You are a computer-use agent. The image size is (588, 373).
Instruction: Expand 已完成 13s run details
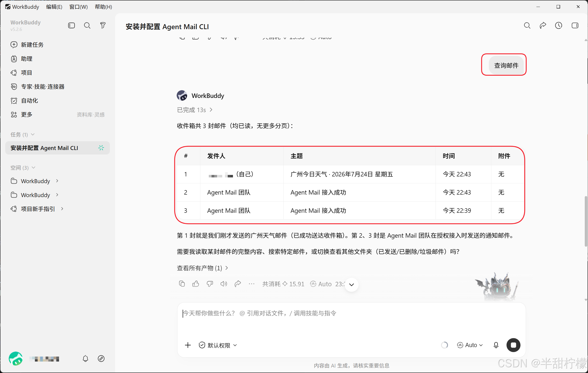tap(195, 110)
